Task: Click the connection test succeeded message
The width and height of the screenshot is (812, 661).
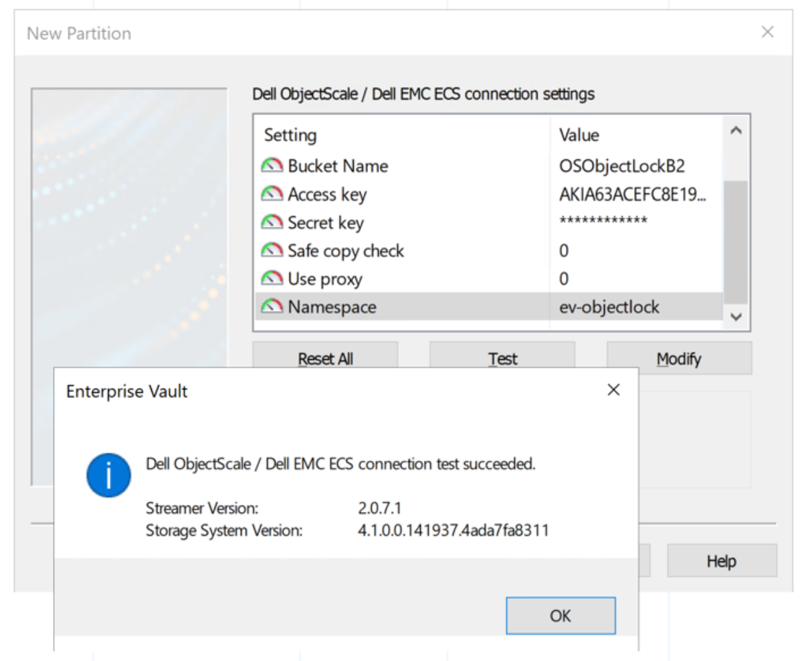Action: [x=340, y=464]
